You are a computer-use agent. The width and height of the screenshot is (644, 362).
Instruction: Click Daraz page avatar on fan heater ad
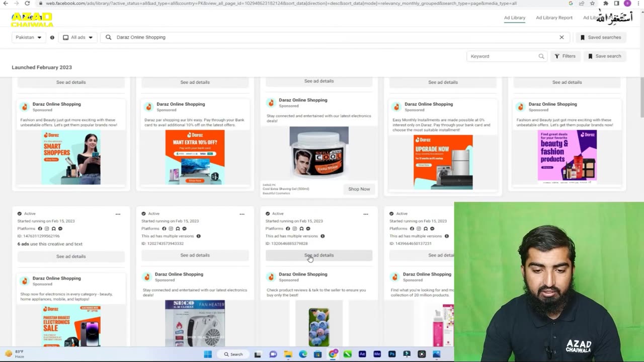tap(147, 277)
